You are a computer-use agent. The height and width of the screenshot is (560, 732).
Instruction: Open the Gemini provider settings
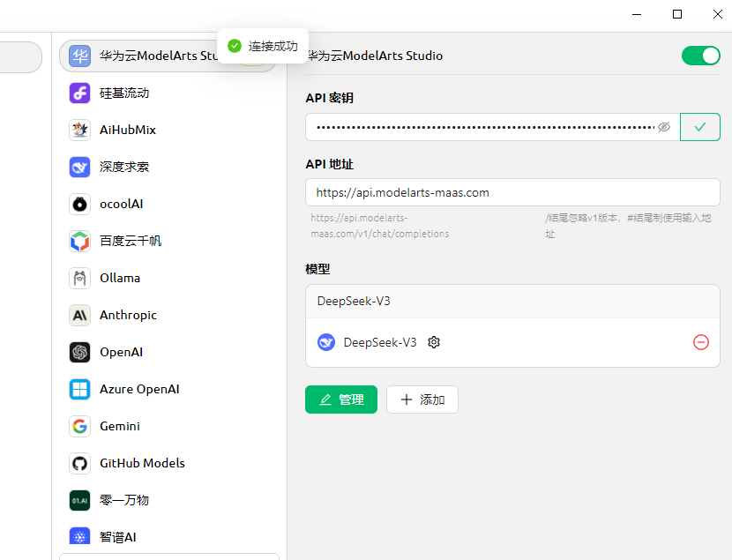click(x=168, y=426)
